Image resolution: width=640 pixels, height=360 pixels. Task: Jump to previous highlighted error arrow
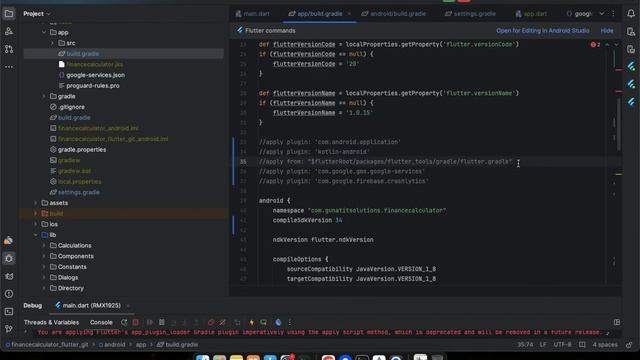click(607, 44)
